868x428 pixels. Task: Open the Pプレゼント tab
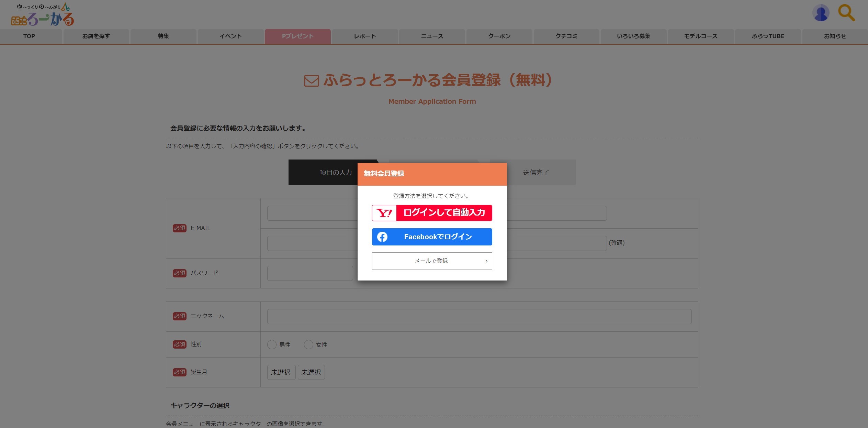point(297,36)
